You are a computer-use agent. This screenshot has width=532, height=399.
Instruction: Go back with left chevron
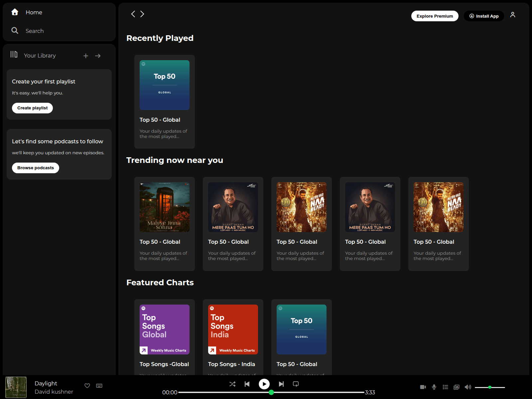[x=133, y=14]
